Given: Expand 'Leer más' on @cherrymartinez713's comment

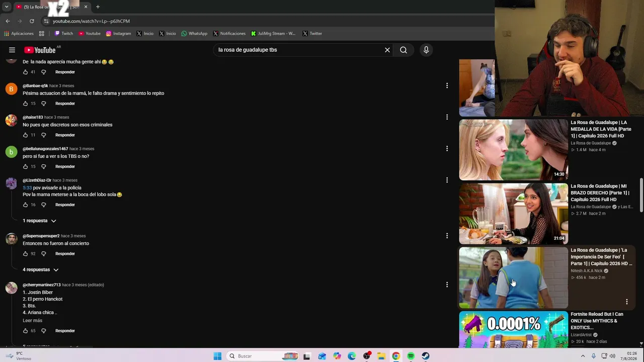Looking at the screenshot, I should [x=32, y=320].
